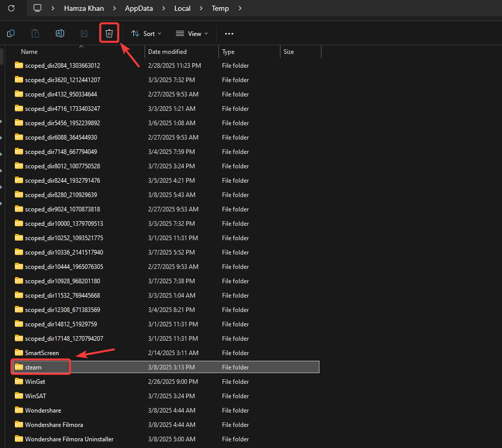
Task: Open the View dropdown menu
Action: pyautogui.click(x=192, y=33)
